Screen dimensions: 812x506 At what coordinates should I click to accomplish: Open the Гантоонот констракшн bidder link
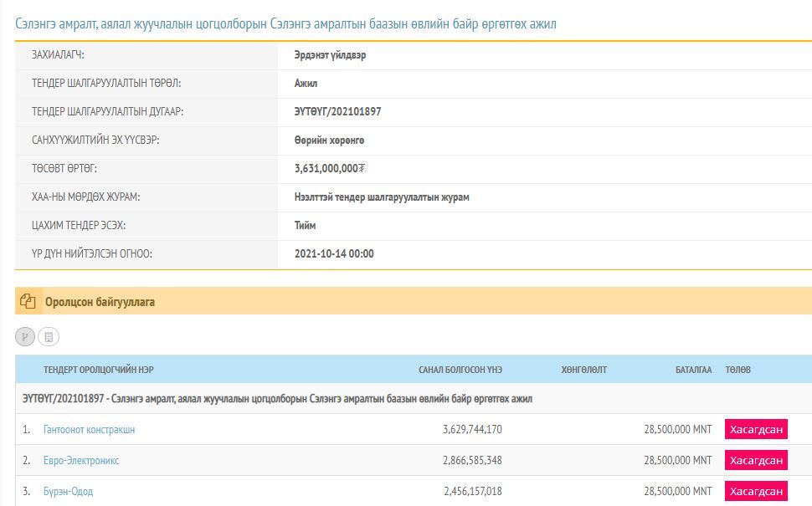point(89,429)
